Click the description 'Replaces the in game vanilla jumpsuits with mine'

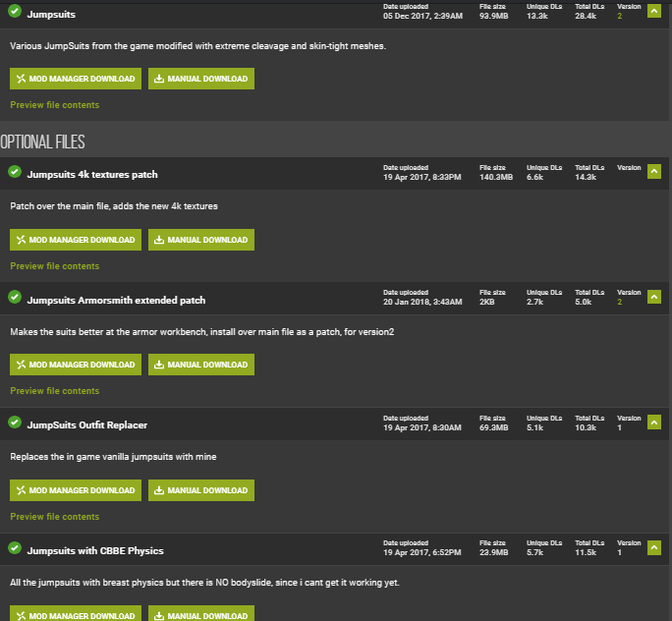[113, 457]
